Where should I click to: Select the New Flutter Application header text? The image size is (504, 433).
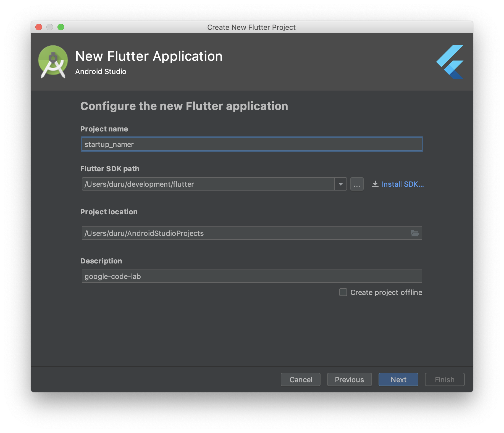[149, 56]
